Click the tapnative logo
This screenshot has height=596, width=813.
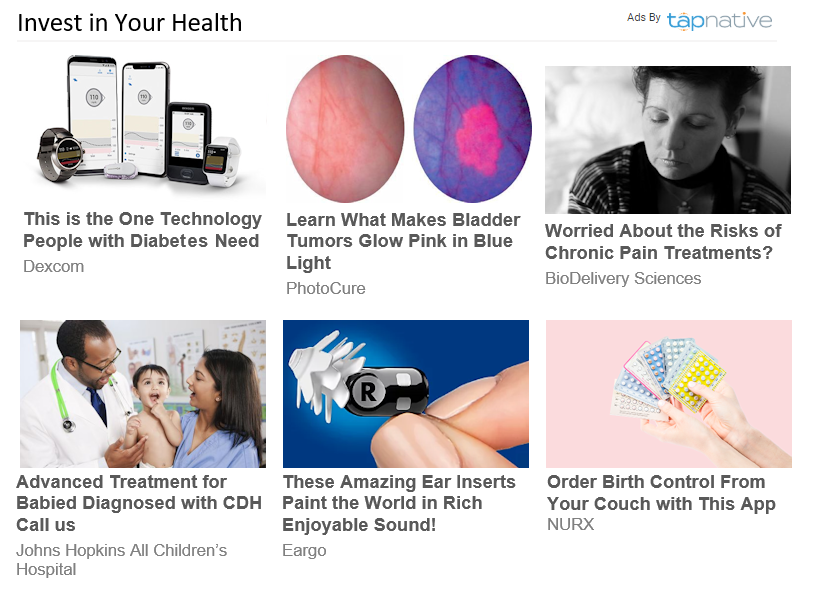point(719,20)
